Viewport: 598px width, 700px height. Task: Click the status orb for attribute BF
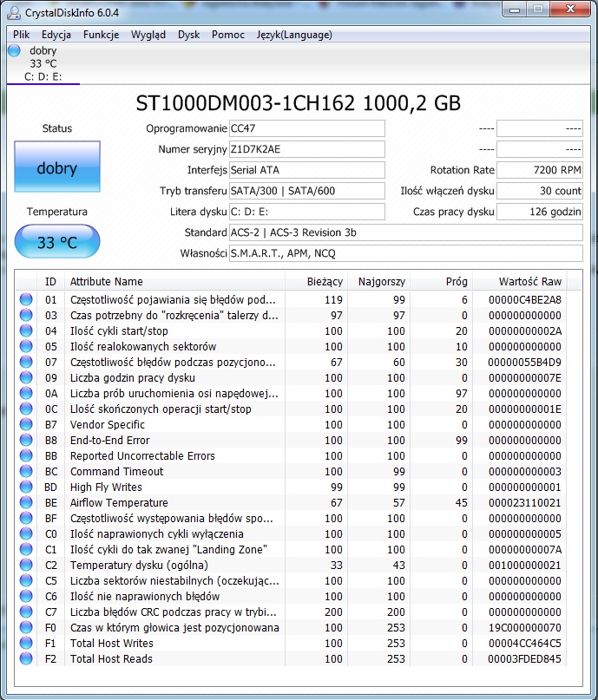coord(26,518)
